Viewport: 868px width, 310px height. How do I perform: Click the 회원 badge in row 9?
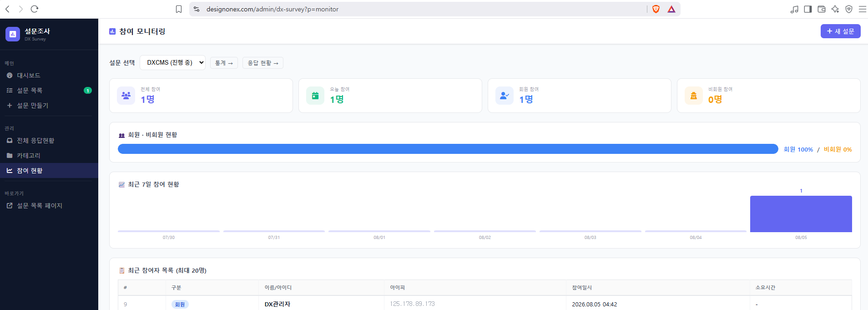click(180, 305)
